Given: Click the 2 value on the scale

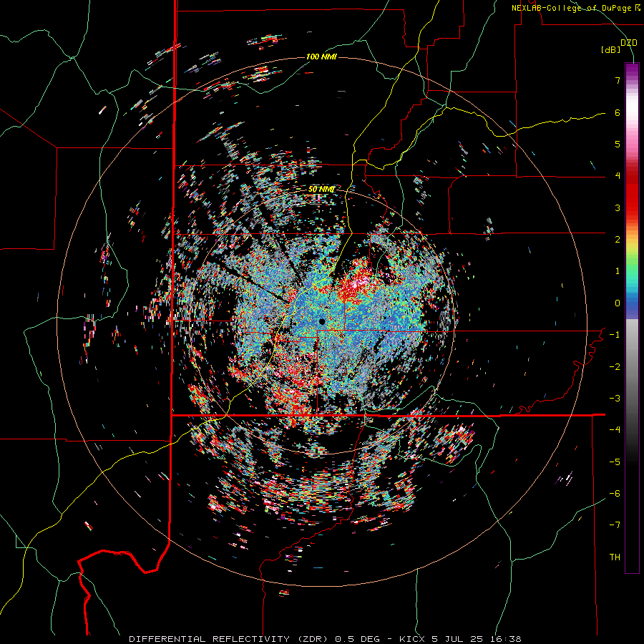Looking at the screenshot, I should click(x=618, y=240).
